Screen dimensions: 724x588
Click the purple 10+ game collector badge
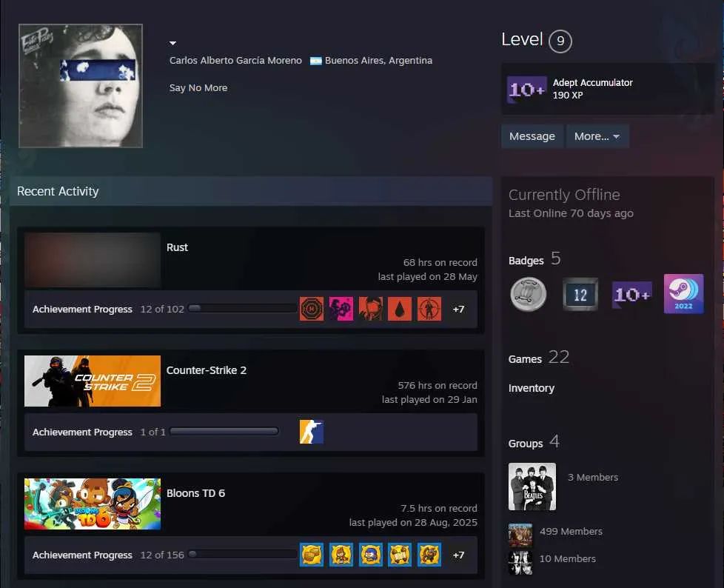(x=632, y=294)
